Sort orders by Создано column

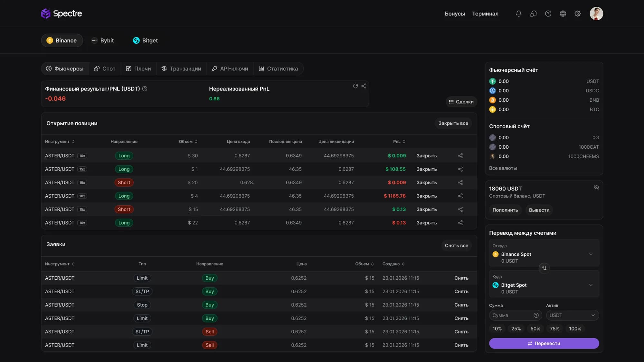(x=393, y=264)
